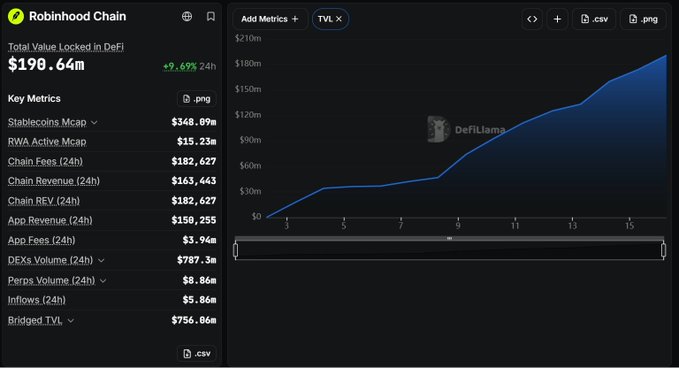This screenshot has height=368, width=679.
Task: Click the $5.86m inflows value
Action: 199,300
